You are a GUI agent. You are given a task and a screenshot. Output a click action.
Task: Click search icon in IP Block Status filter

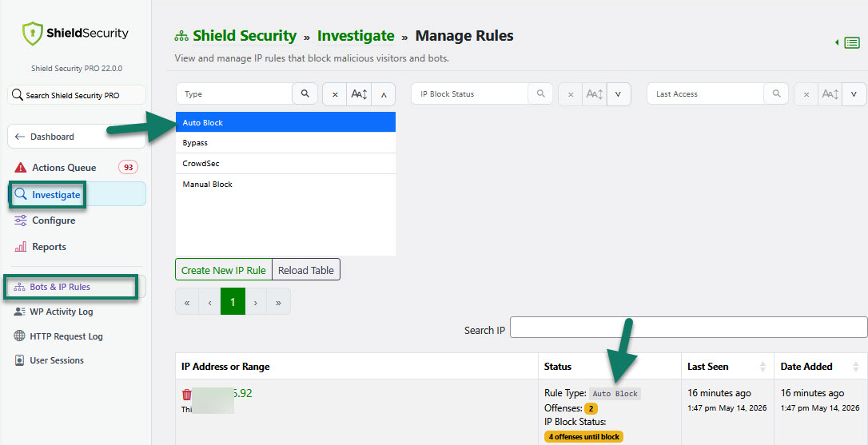pos(540,94)
